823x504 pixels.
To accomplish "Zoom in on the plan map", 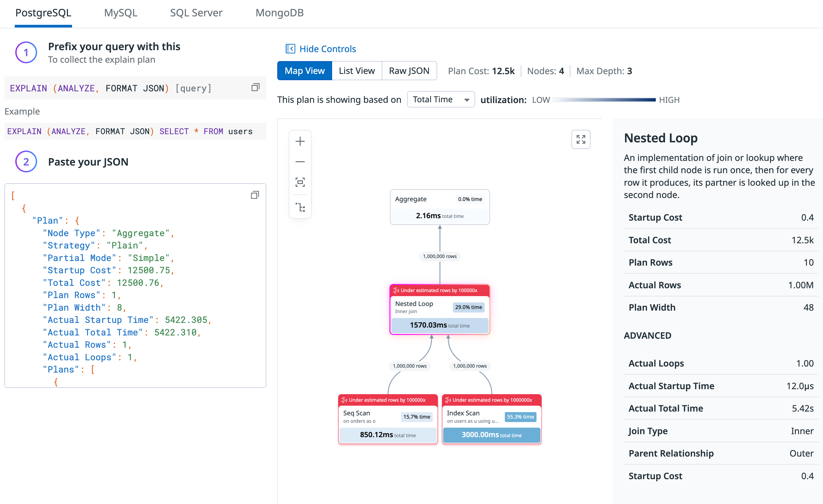I will [300, 141].
